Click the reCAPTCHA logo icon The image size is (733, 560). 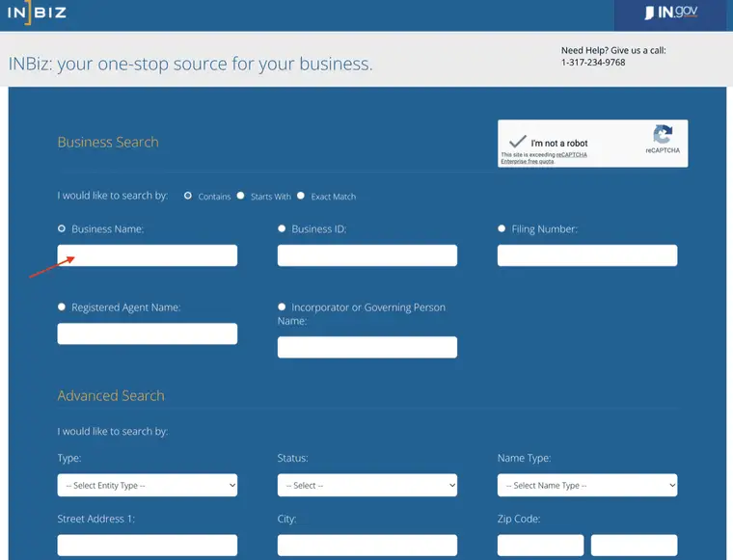point(663,135)
